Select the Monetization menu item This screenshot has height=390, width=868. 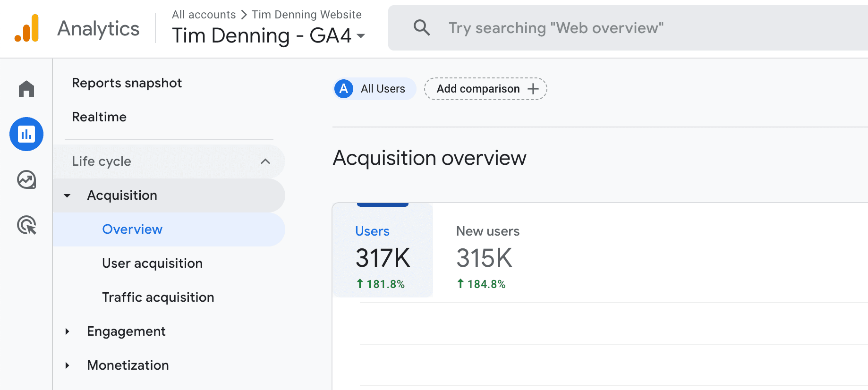[128, 365]
